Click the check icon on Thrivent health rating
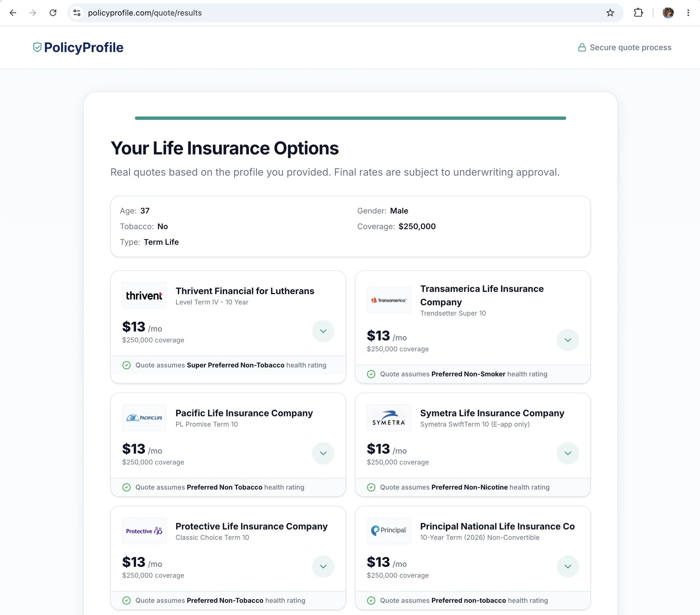700x615 pixels. (126, 365)
